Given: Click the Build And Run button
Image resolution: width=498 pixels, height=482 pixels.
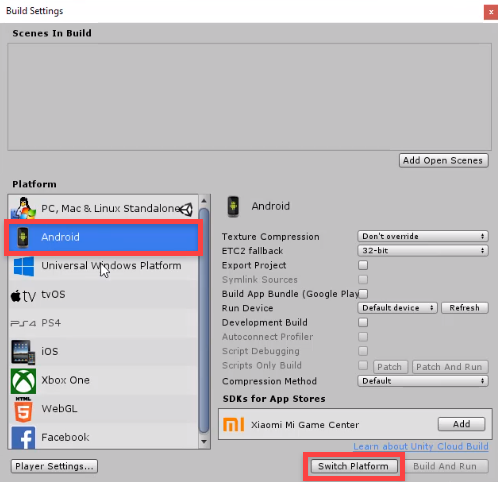Looking at the screenshot, I should pos(445,466).
